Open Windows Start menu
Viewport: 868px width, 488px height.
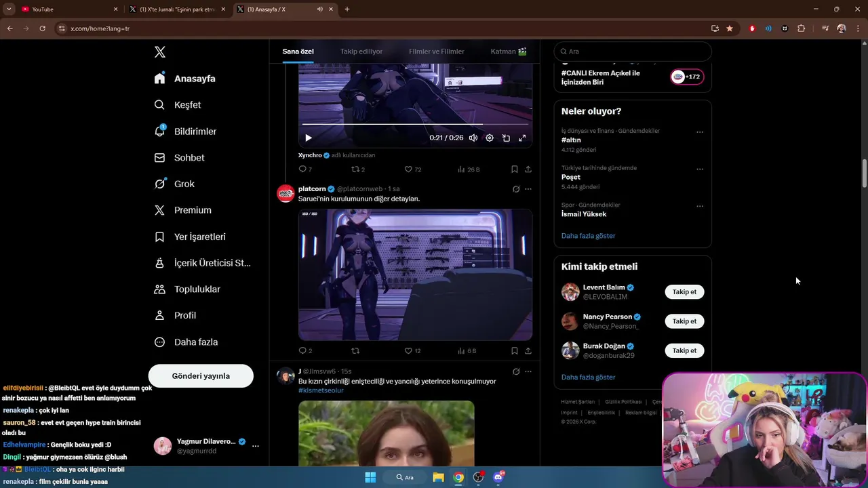point(370,477)
